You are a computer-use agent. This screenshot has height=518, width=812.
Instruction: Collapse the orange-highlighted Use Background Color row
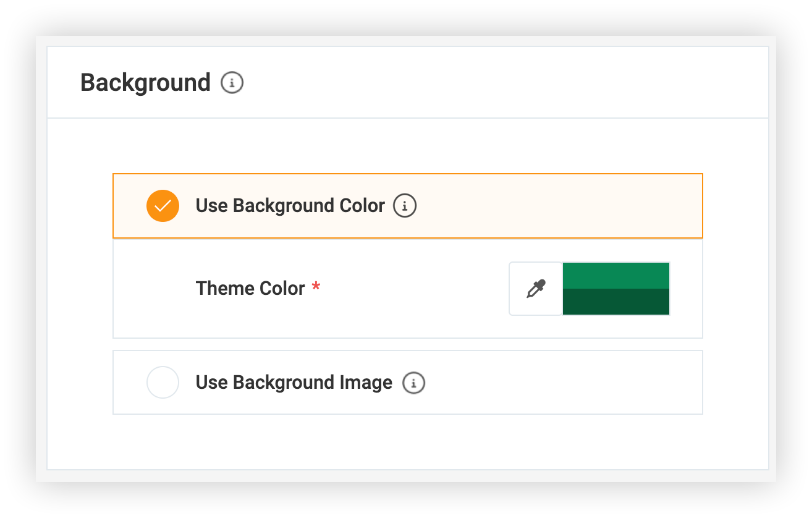point(408,206)
